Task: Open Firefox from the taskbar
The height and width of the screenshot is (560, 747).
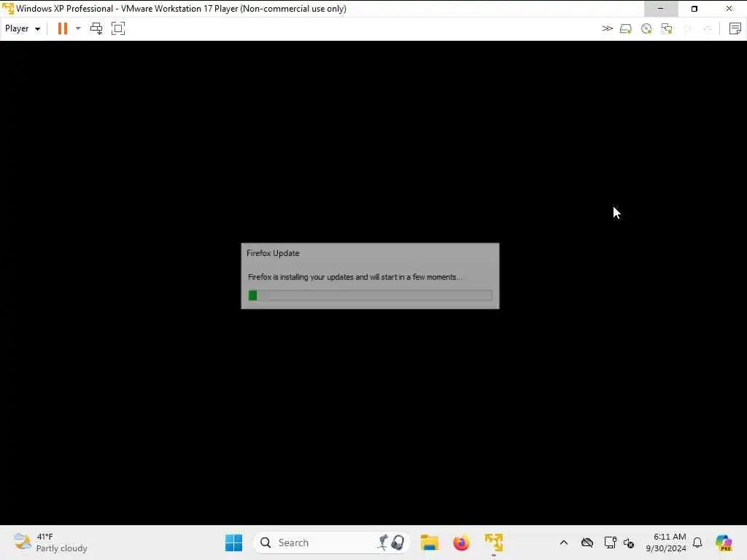Action: click(x=461, y=542)
